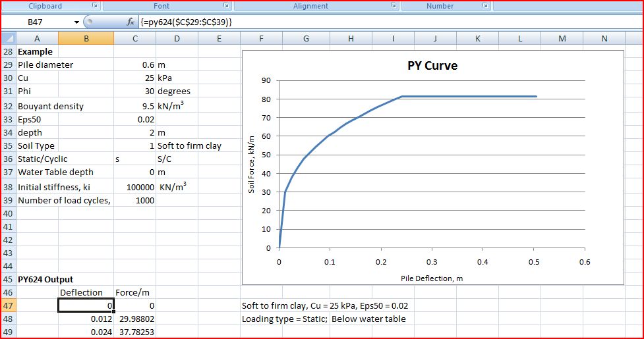Open the Font dialog launcher
This screenshot has height=339, width=644.
coord(227,6)
